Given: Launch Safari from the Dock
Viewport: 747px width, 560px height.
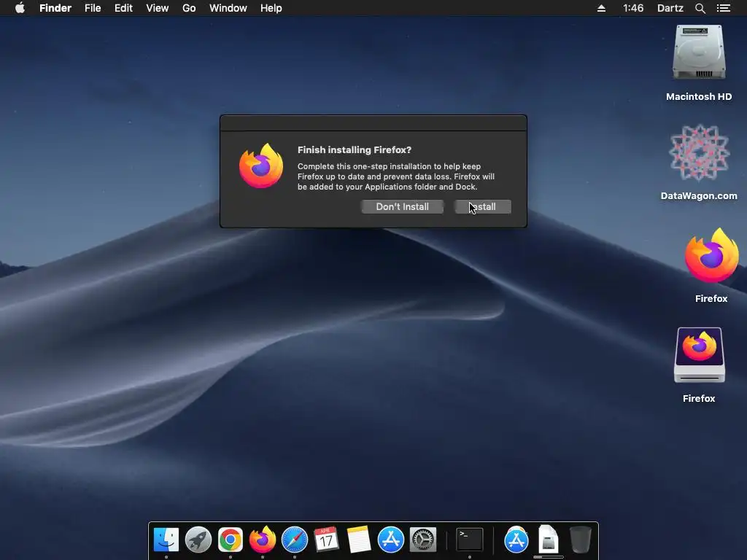Looking at the screenshot, I should (x=295, y=540).
